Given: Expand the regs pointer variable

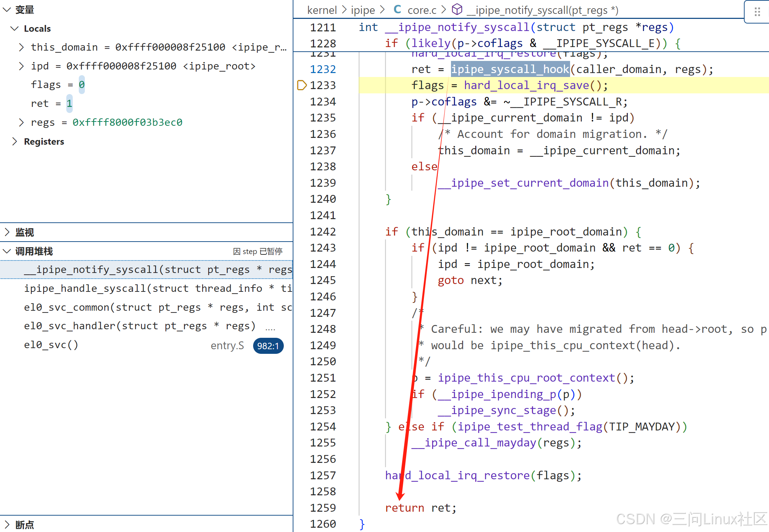Looking at the screenshot, I should [21, 122].
